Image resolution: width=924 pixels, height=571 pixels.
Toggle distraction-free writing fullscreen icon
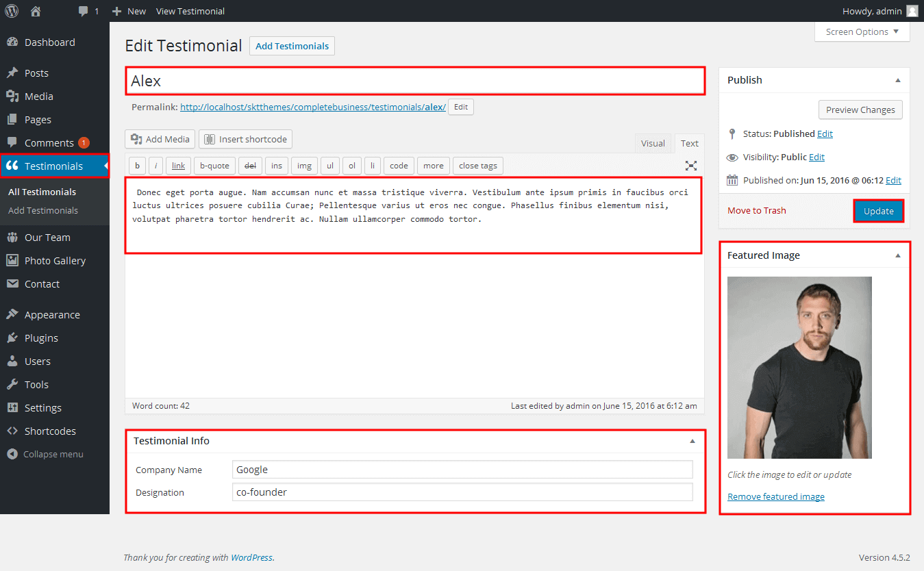point(691,166)
